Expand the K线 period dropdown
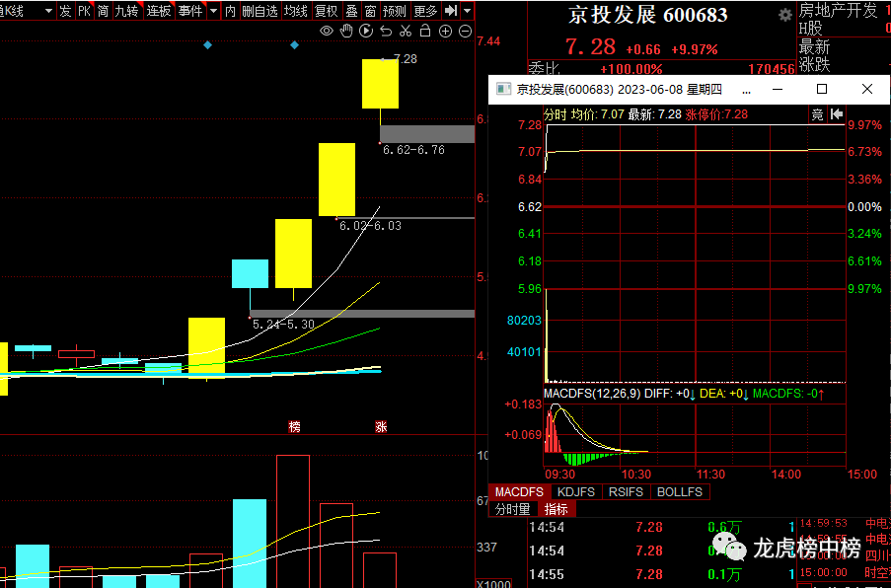891x588 pixels. tap(49, 11)
